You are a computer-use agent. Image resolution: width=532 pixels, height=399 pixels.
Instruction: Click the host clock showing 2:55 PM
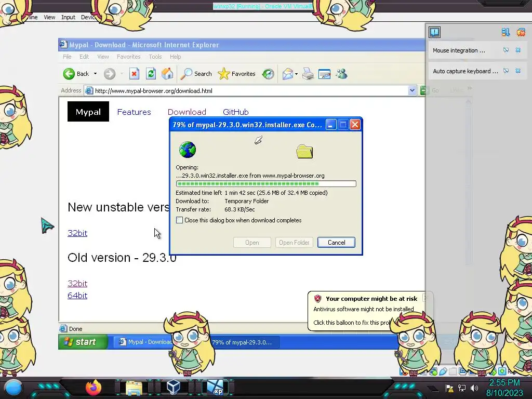pos(504,383)
